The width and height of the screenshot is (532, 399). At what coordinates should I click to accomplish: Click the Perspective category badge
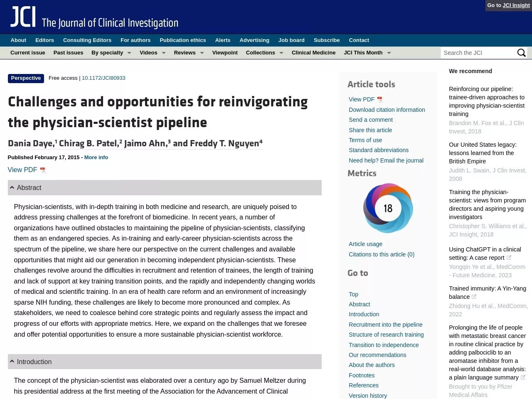pos(26,78)
